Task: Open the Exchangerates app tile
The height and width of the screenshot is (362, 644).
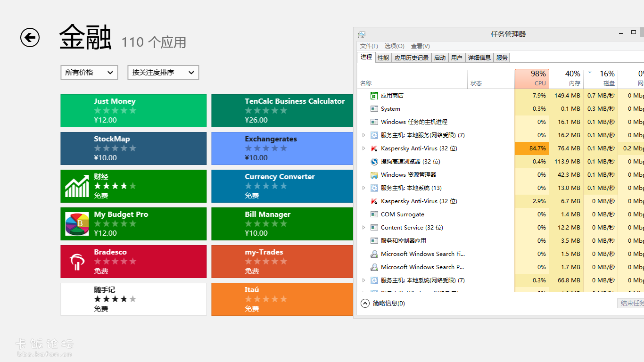Action: pos(282,148)
